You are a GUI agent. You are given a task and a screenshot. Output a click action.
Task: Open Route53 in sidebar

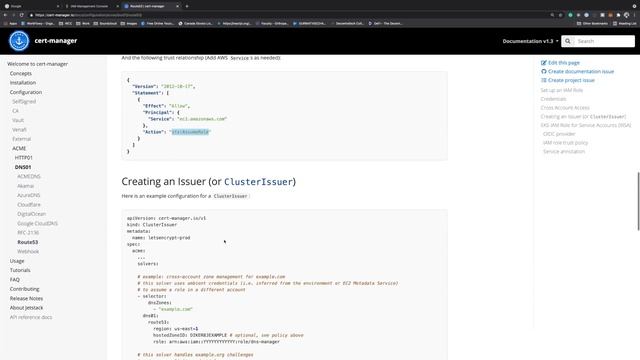point(28,242)
